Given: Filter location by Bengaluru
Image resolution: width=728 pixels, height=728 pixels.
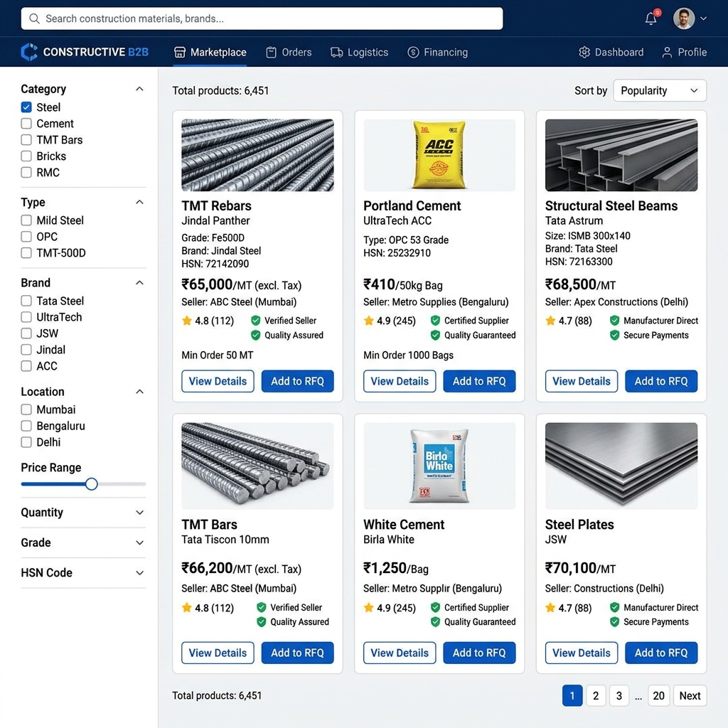Looking at the screenshot, I should (x=26, y=426).
